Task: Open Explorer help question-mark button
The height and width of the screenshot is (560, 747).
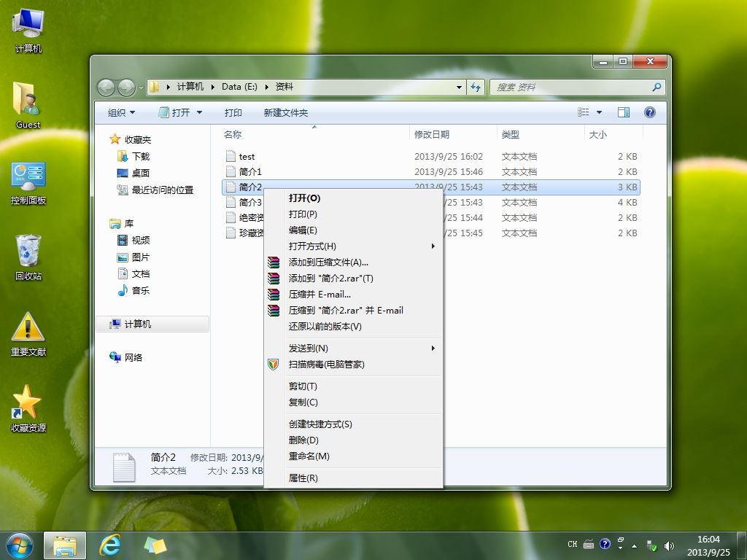Action: click(649, 112)
